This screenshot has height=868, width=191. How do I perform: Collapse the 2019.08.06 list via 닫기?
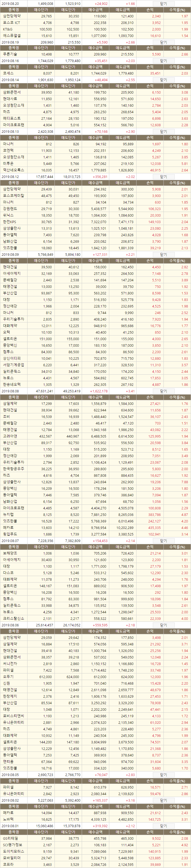pyautogui.click(x=163, y=625)
